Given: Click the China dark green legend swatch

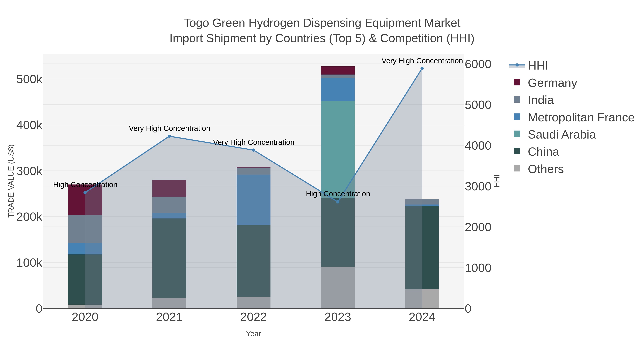Looking at the screenshot, I should [x=517, y=151].
